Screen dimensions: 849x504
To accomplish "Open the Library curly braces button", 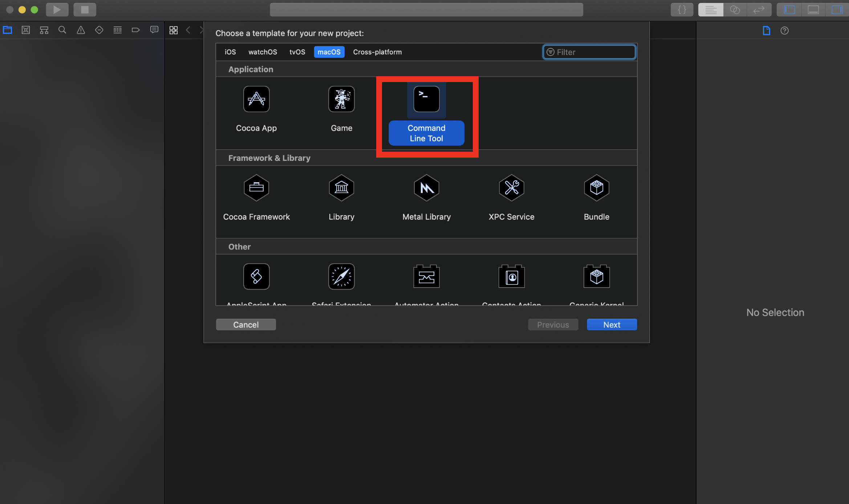I will (x=682, y=10).
